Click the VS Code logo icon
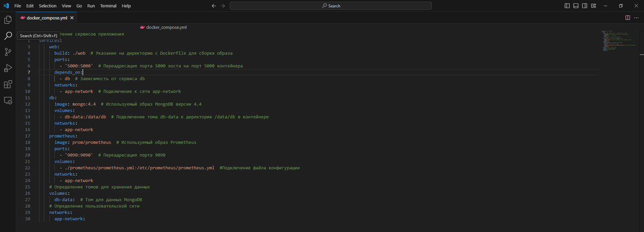The height and width of the screenshot is (232, 644). tap(5, 5)
